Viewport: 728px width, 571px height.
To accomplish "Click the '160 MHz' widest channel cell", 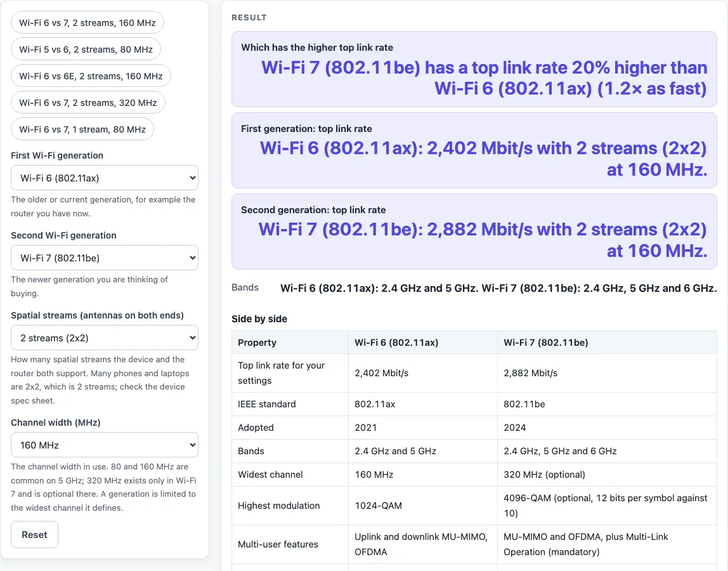I will point(423,475).
